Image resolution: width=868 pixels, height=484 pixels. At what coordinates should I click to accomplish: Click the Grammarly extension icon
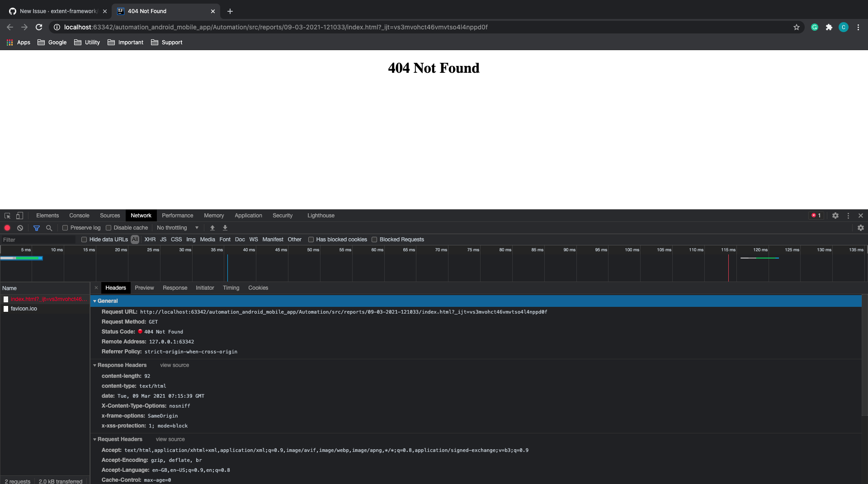(815, 27)
